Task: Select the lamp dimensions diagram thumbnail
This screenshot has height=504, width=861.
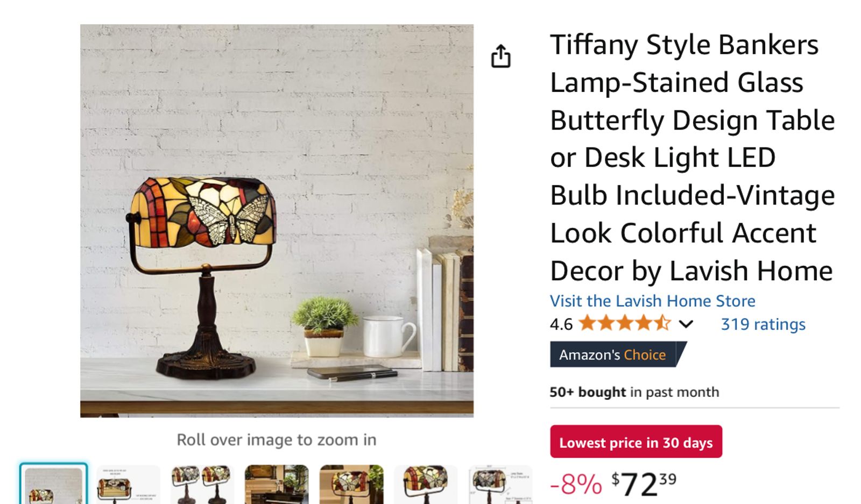Action: coord(500,485)
